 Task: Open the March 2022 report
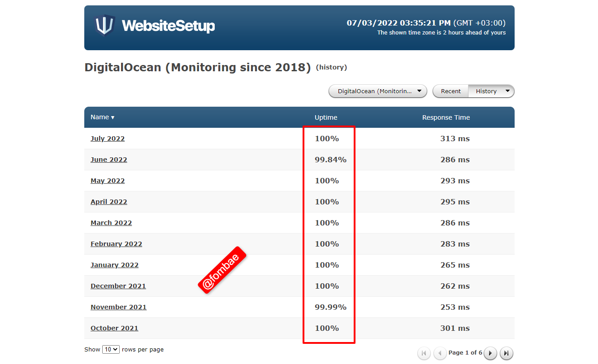tap(111, 223)
